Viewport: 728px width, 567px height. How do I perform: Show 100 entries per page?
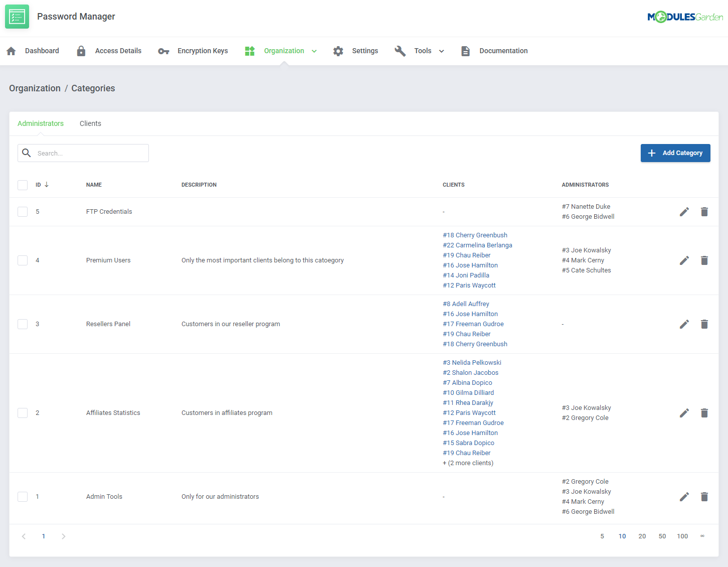[x=682, y=536]
